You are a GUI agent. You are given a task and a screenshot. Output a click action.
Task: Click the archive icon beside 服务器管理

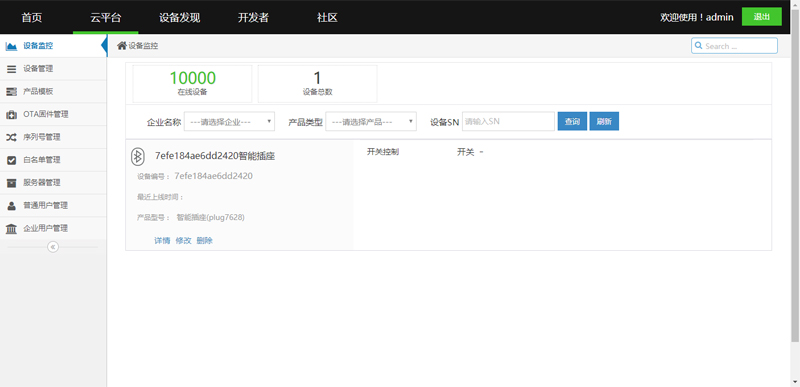point(11,183)
